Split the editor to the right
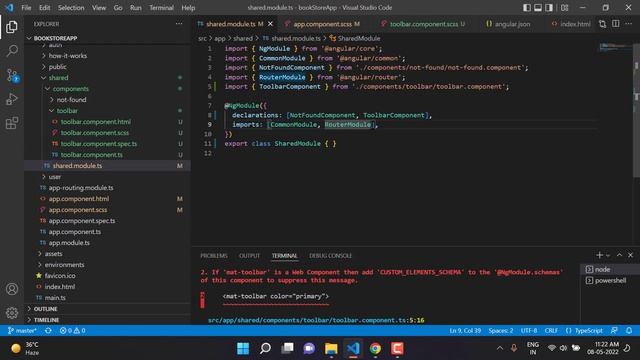The width and height of the screenshot is (640, 360). coord(616,24)
